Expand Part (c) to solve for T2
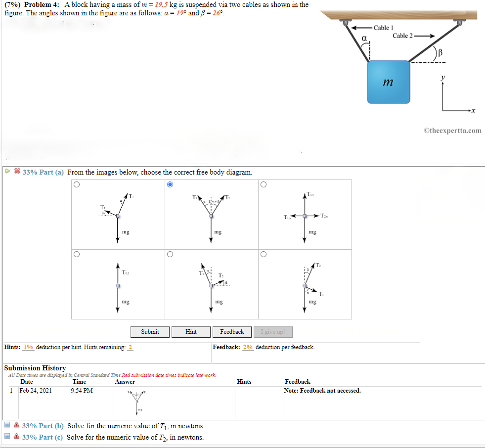 pos(54,437)
